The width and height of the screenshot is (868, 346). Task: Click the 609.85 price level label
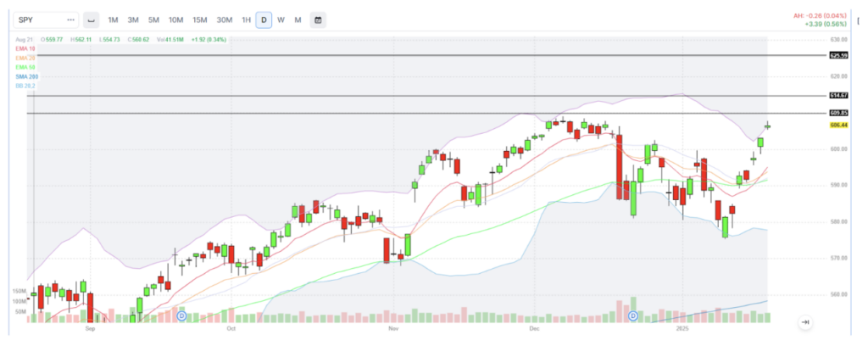[838, 113]
